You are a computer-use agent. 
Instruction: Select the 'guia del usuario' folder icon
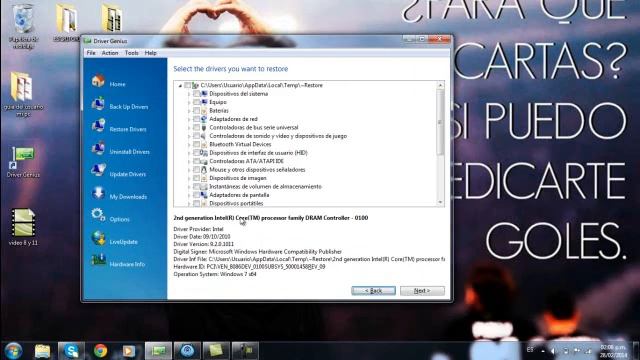point(23,94)
